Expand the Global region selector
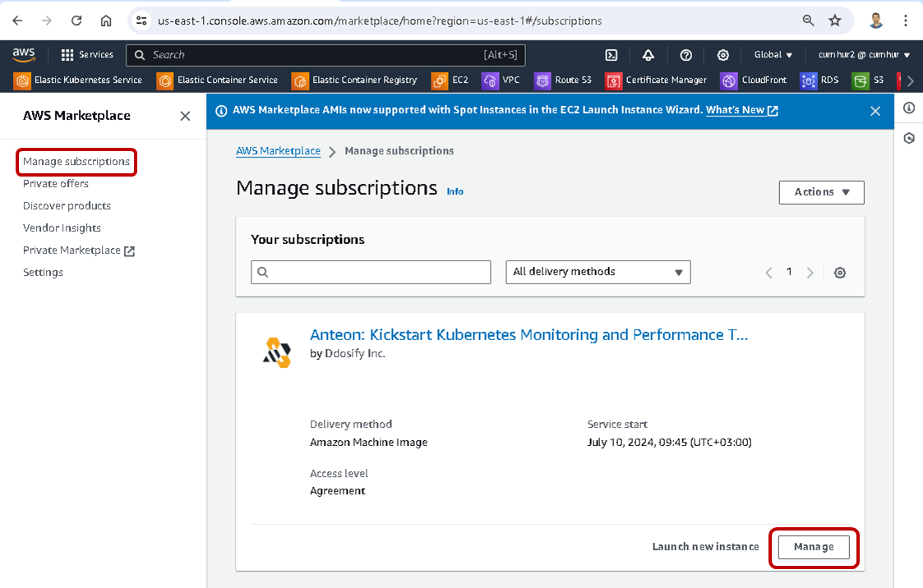 click(x=773, y=55)
